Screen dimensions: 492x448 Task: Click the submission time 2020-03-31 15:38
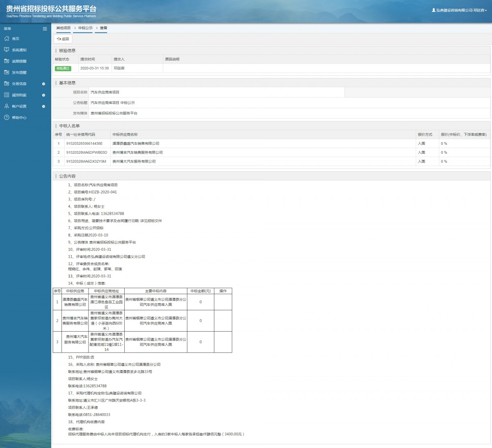[x=95, y=68]
